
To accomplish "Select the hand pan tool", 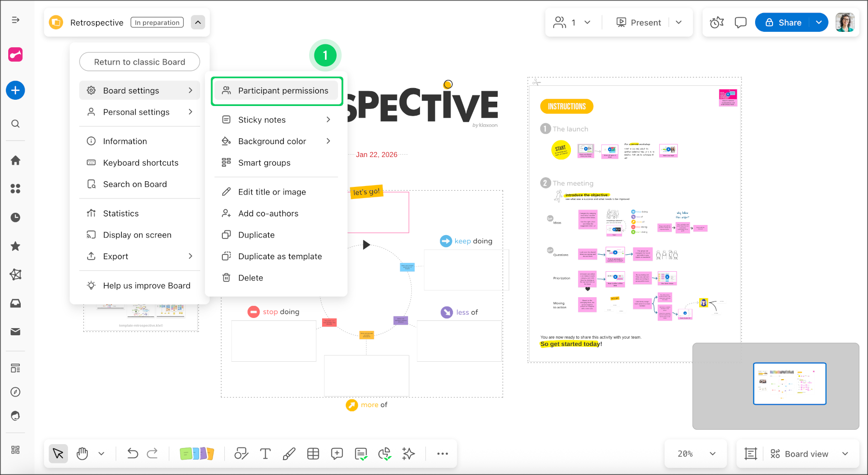I will [x=82, y=453].
